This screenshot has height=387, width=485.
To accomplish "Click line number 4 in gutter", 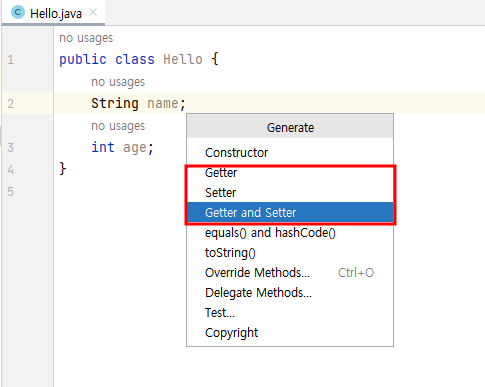I will click(x=11, y=170).
